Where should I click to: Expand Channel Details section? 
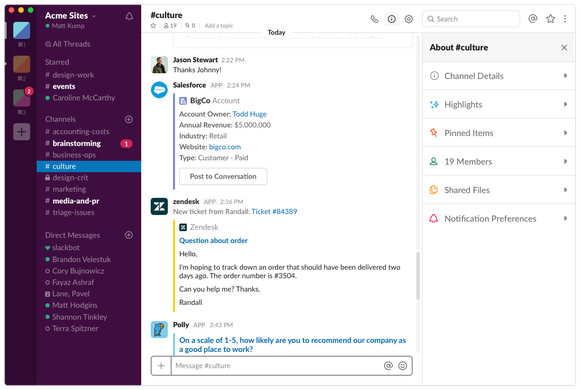coord(499,76)
